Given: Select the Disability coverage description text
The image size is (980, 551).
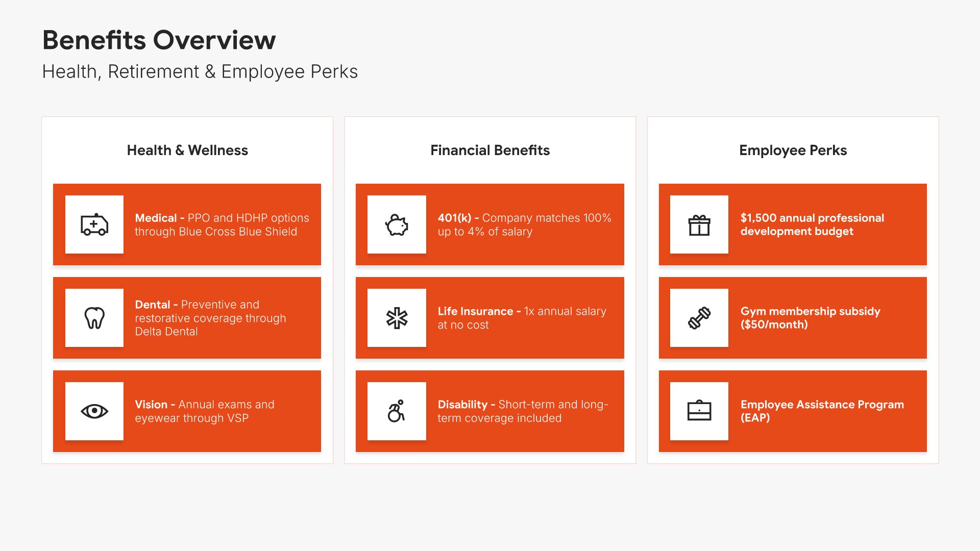Looking at the screenshot, I should (x=523, y=411).
